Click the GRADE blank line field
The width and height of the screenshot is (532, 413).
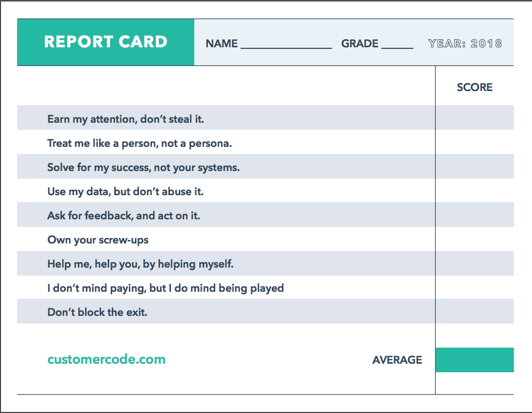click(x=397, y=44)
